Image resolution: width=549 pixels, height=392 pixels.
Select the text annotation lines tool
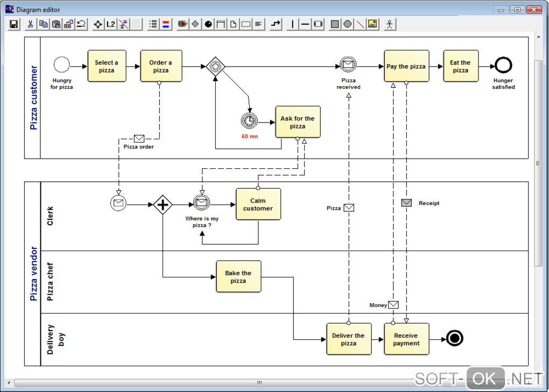258,24
